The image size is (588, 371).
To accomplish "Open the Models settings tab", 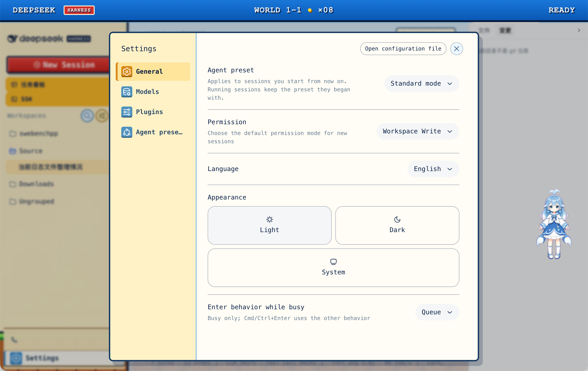I will pyautogui.click(x=153, y=92).
